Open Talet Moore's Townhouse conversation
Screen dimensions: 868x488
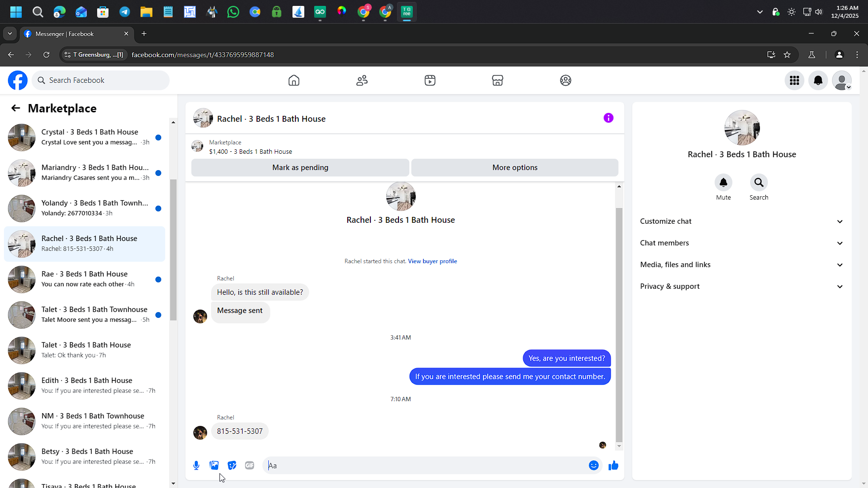click(x=85, y=315)
